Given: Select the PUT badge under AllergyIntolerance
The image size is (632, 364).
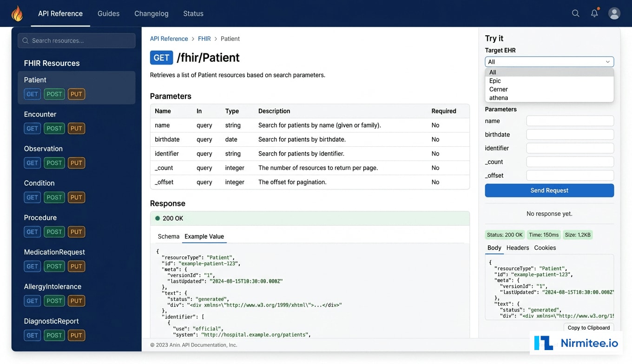Looking at the screenshot, I should pyautogui.click(x=77, y=300).
